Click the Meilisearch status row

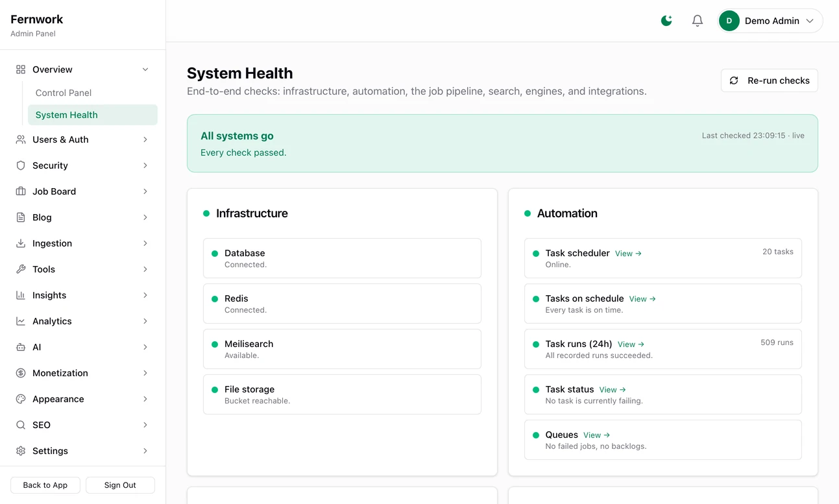pyautogui.click(x=342, y=349)
